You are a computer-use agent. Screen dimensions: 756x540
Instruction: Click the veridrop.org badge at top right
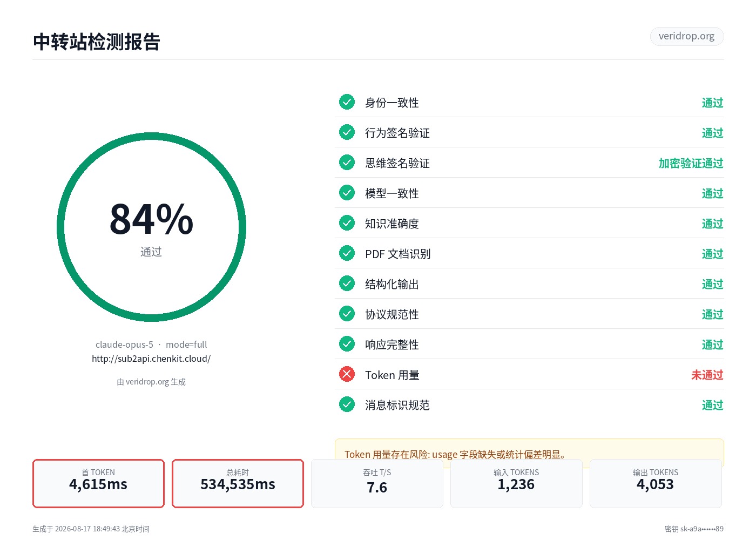pos(686,36)
